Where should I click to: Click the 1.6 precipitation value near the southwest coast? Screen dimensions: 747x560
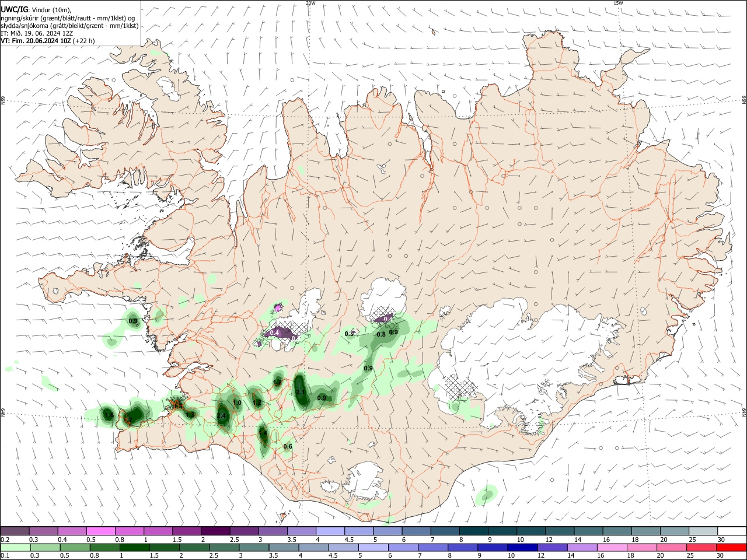pos(109,415)
